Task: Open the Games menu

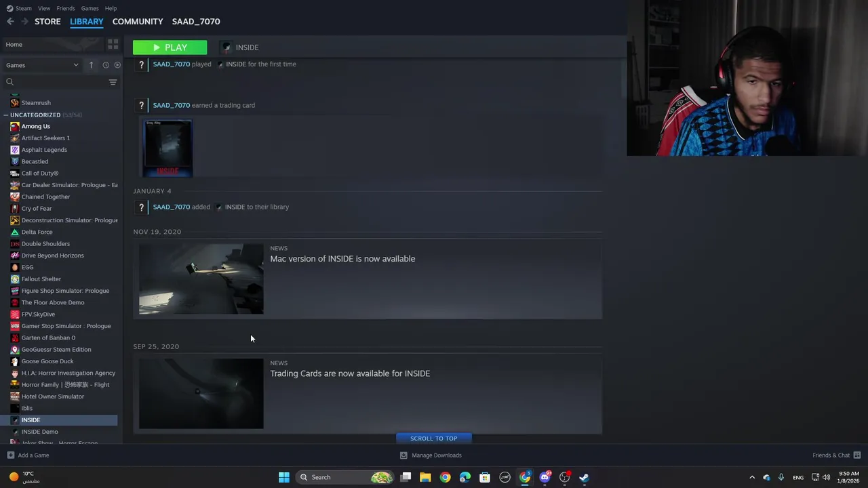Action: pos(90,8)
